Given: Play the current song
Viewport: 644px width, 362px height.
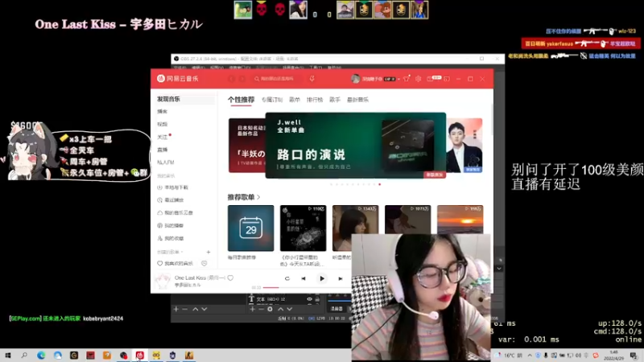Looking at the screenshot, I should click(321, 278).
